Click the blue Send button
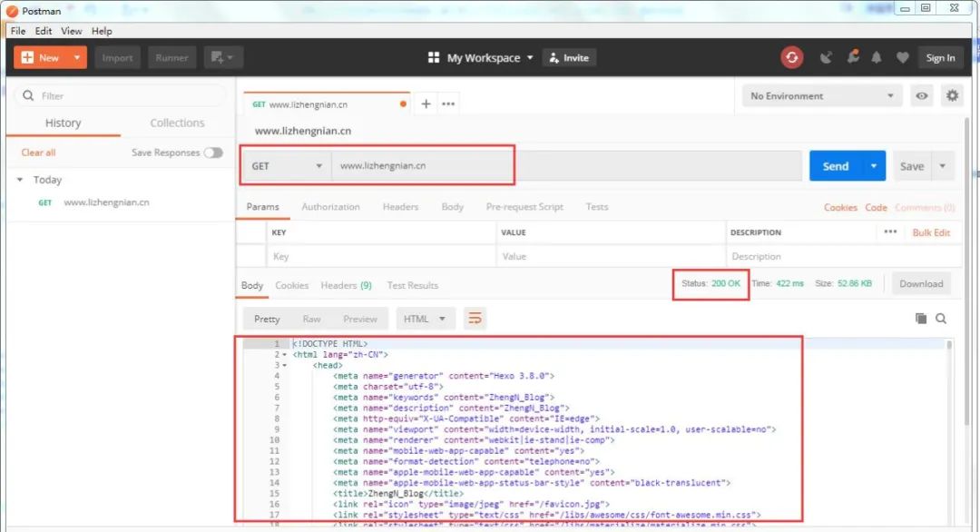This screenshot has height=532, width=980. [836, 165]
